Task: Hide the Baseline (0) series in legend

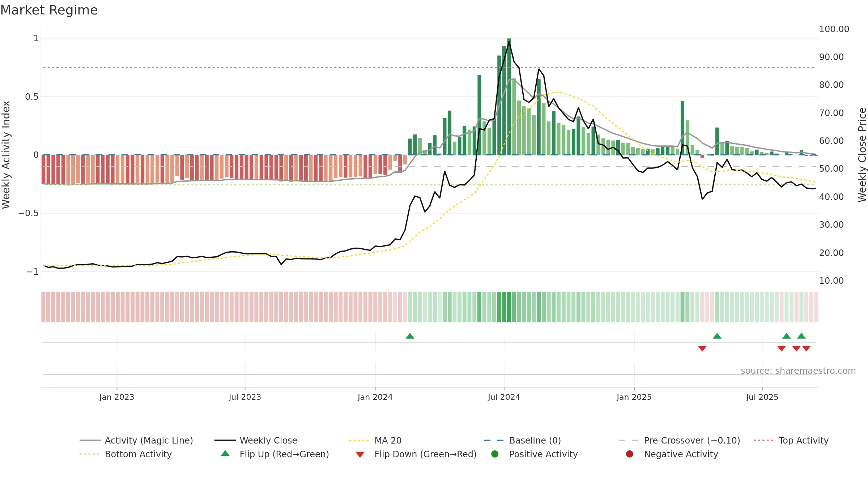Action: coord(522,440)
